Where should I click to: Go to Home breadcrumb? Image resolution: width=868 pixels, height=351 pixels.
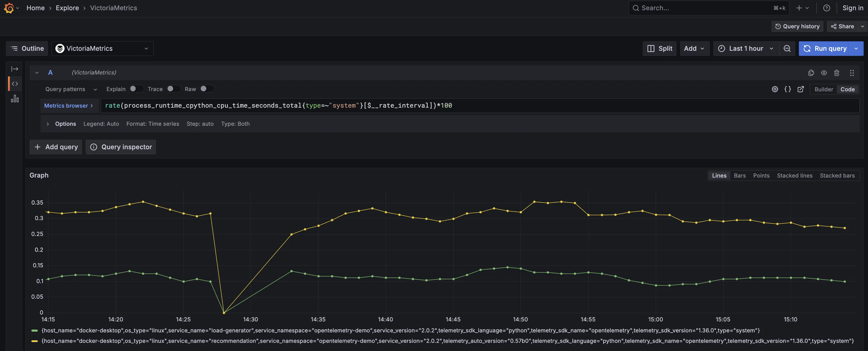(35, 8)
